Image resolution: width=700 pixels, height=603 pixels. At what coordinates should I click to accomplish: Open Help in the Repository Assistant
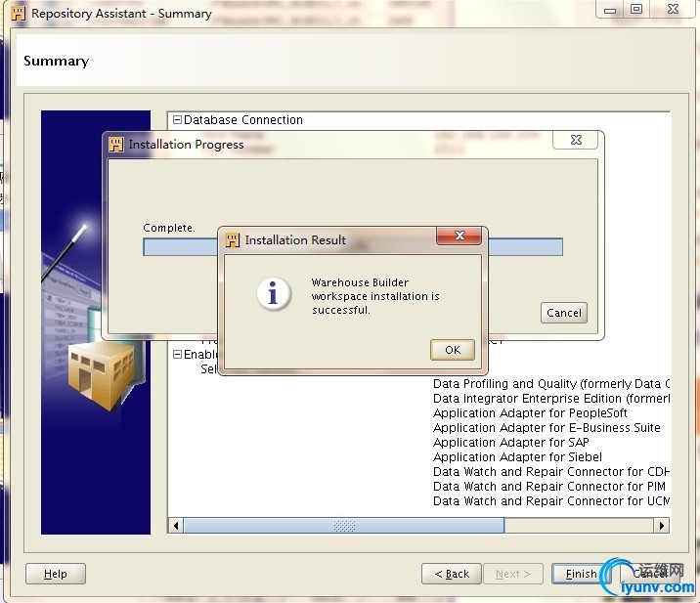click(x=56, y=574)
